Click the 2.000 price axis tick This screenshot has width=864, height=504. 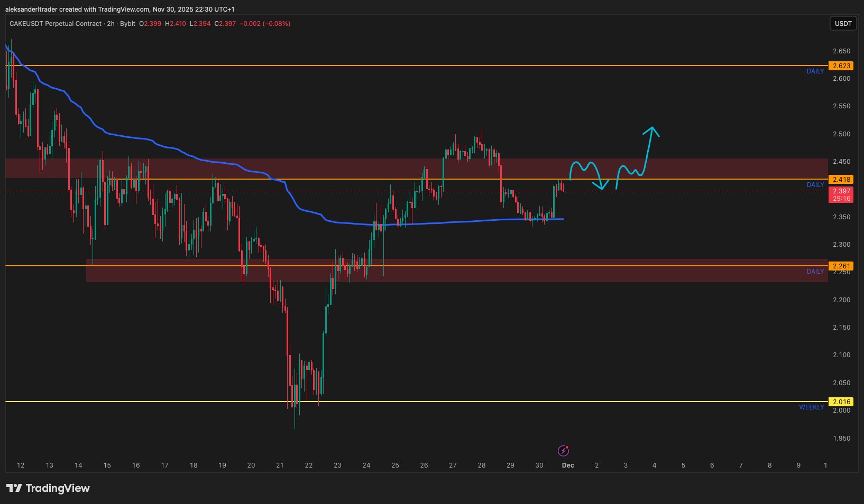841,410
